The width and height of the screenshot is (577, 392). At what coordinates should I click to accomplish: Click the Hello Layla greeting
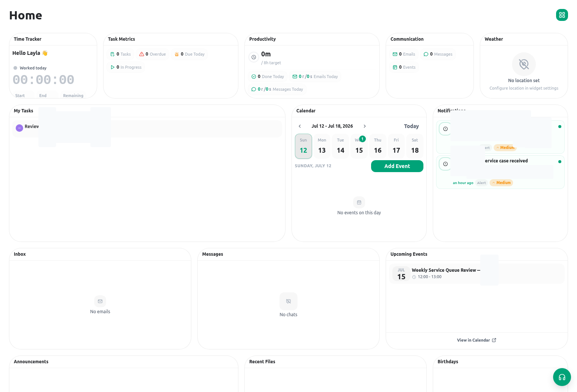click(x=30, y=53)
